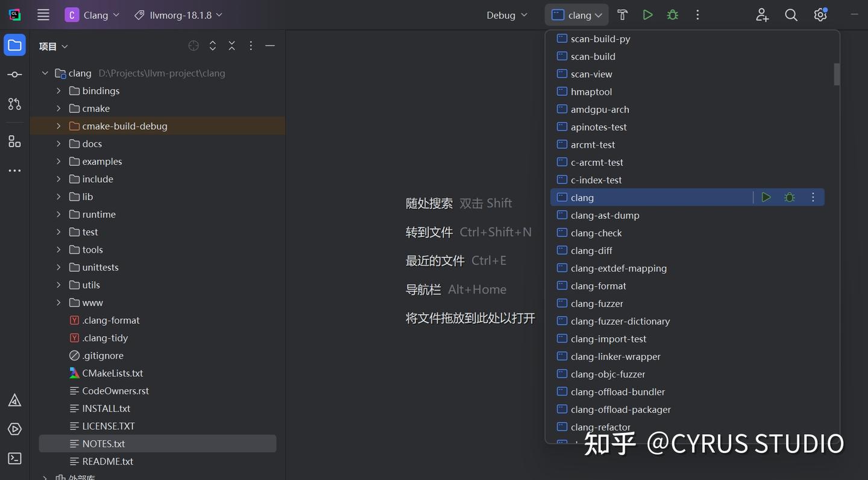Expand the bindings folder
868x480 pixels.
pyautogui.click(x=58, y=90)
